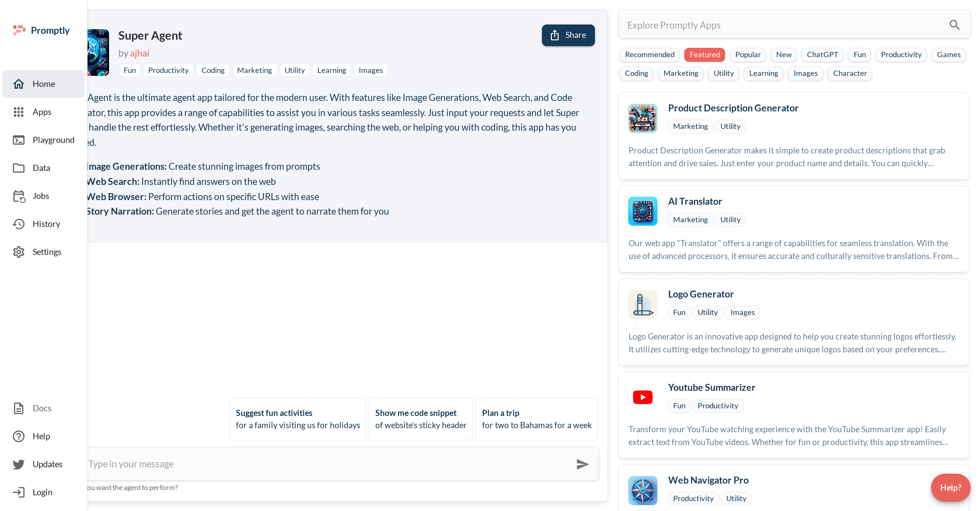
Task: Click the AI Translator app icon
Action: (x=642, y=211)
